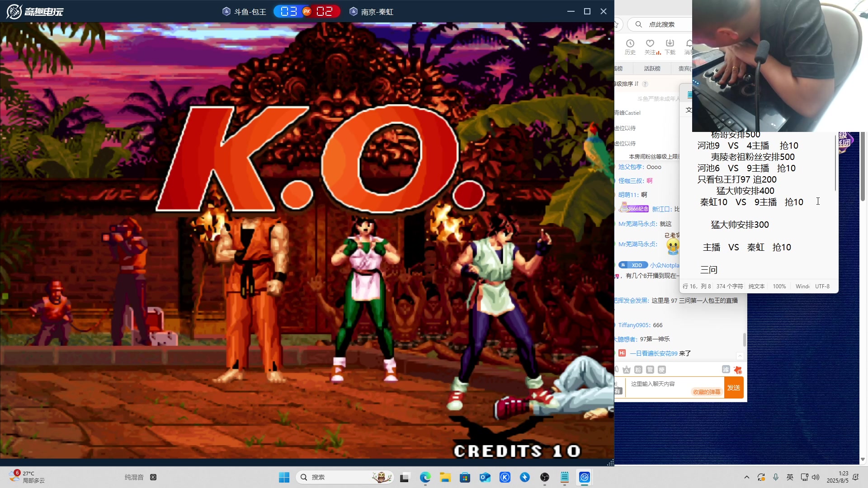Image resolution: width=868 pixels, height=488 pixels.
Task: Click username 一日看遍长安花99 in chat
Action: click(x=653, y=353)
